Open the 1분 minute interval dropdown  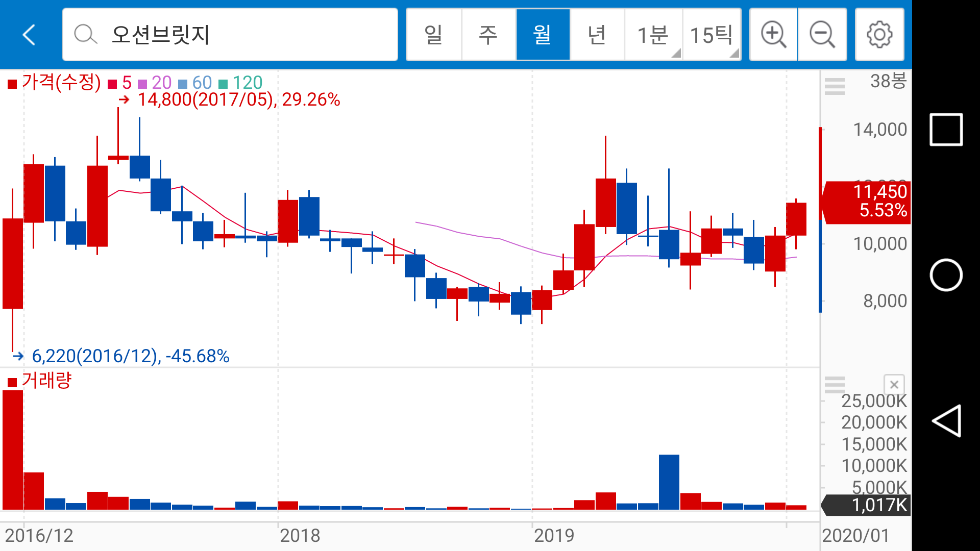[x=653, y=35]
